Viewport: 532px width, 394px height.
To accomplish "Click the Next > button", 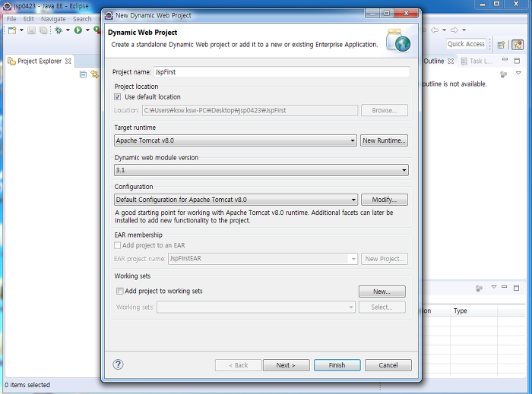I will tap(286, 365).
